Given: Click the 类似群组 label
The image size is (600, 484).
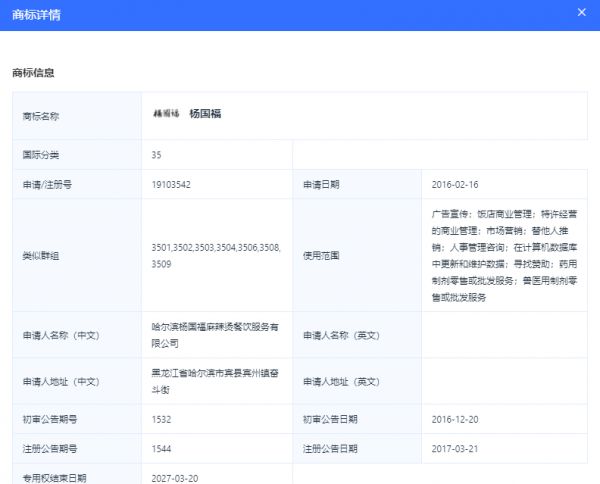Looking at the screenshot, I should coord(41,256).
